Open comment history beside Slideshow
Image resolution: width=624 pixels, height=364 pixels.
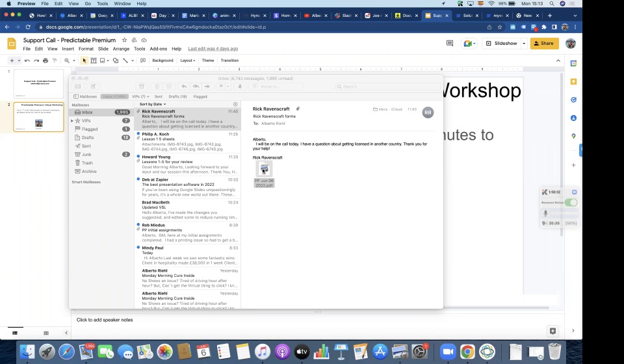(x=450, y=44)
